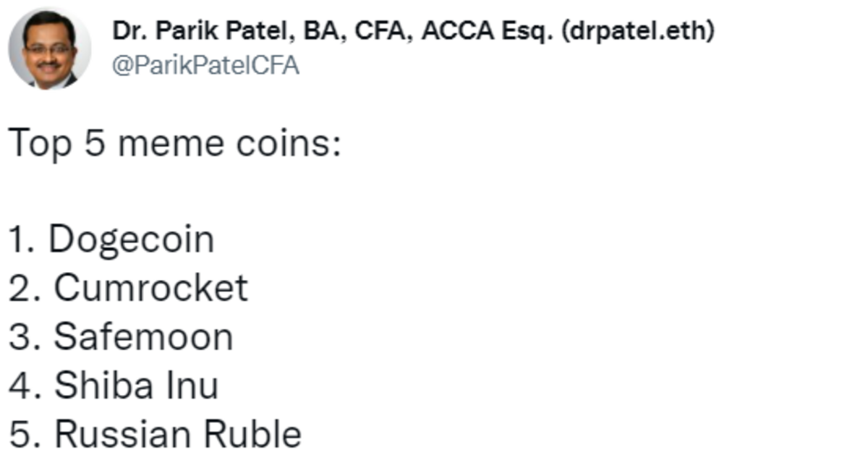The height and width of the screenshot is (468, 868).
Task: Click the Dr. Parik Patel display name
Action: [413, 31]
